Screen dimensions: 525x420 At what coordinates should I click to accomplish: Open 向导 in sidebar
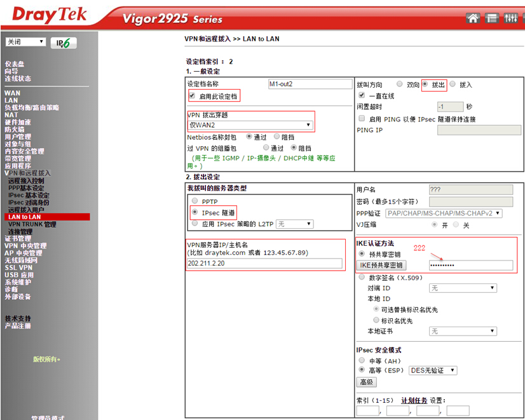point(11,71)
